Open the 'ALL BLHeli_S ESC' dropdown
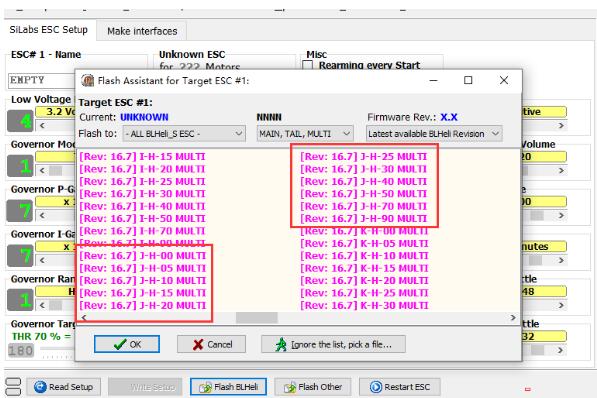597x398 pixels. click(x=184, y=134)
